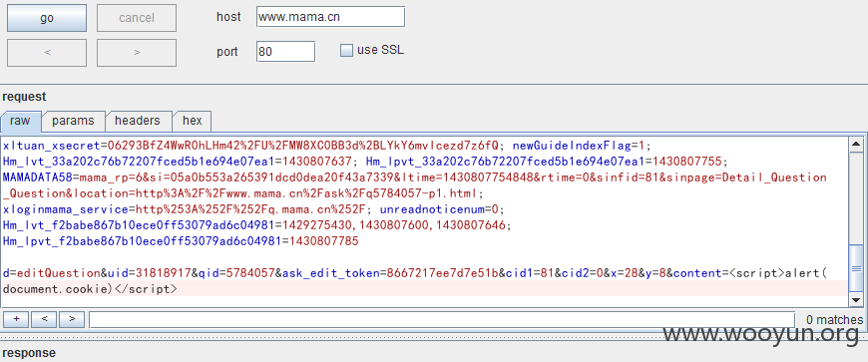The width and height of the screenshot is (868, 362).
Task: Click the + button beside search bar
Action: click(x=16, y=319)
